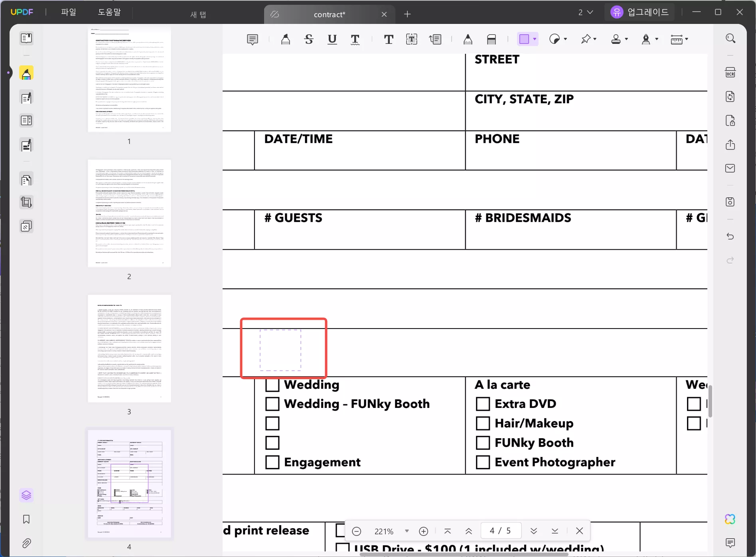The image size is (756, 557).
Task: Select the Squiggly underline tool
Action: coord(355,39)
